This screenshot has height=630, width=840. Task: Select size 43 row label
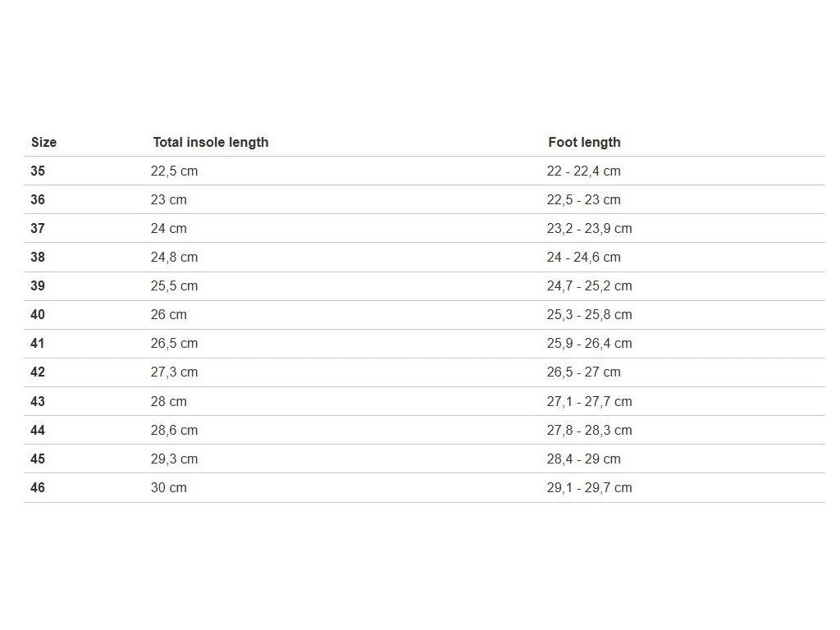tap(38, 401)
